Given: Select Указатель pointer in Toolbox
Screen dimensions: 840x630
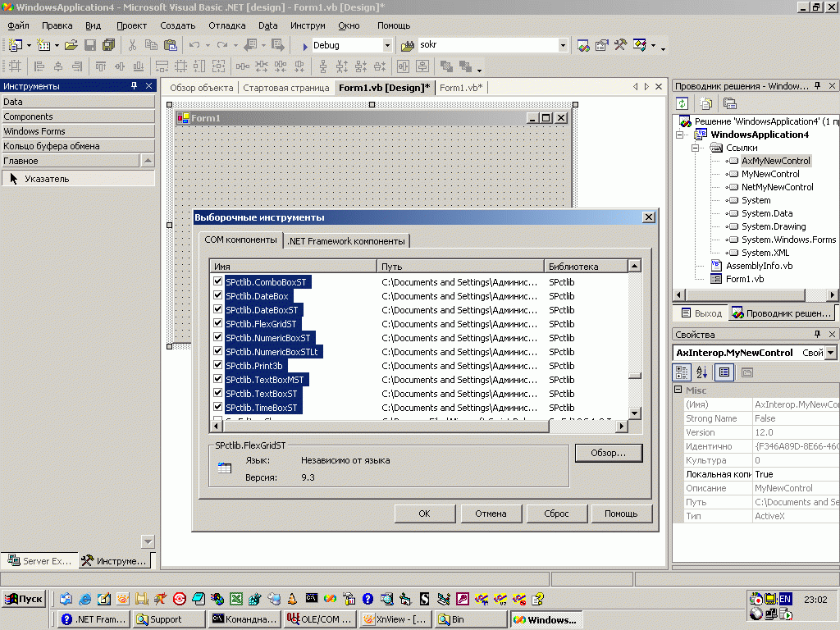Looking at the screenshot, I should tap(79, 179).
